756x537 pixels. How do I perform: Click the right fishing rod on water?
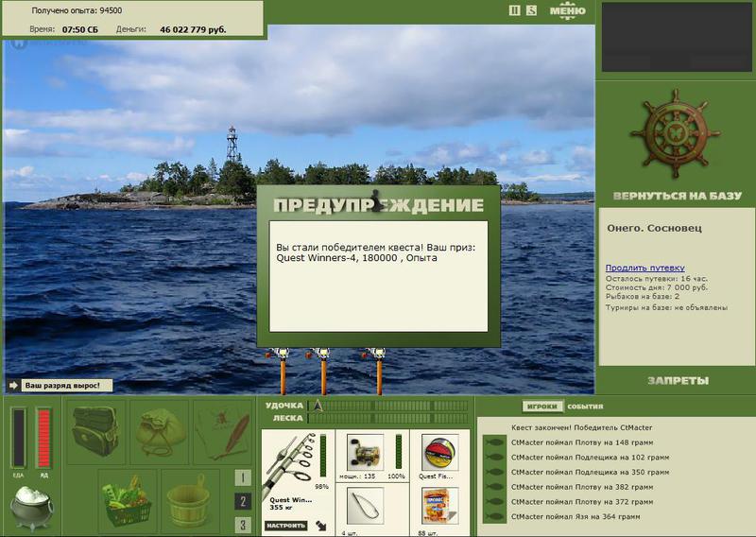[379, 371]
